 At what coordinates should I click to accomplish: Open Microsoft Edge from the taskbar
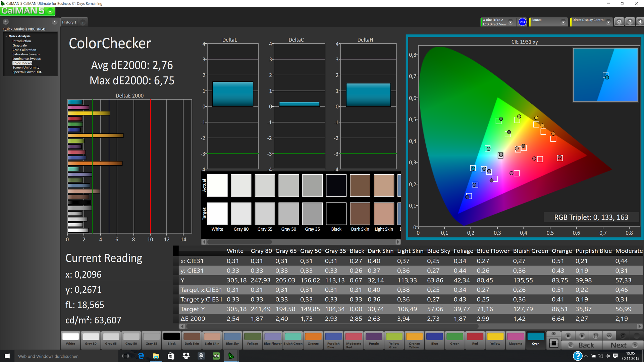pos(141,356)
